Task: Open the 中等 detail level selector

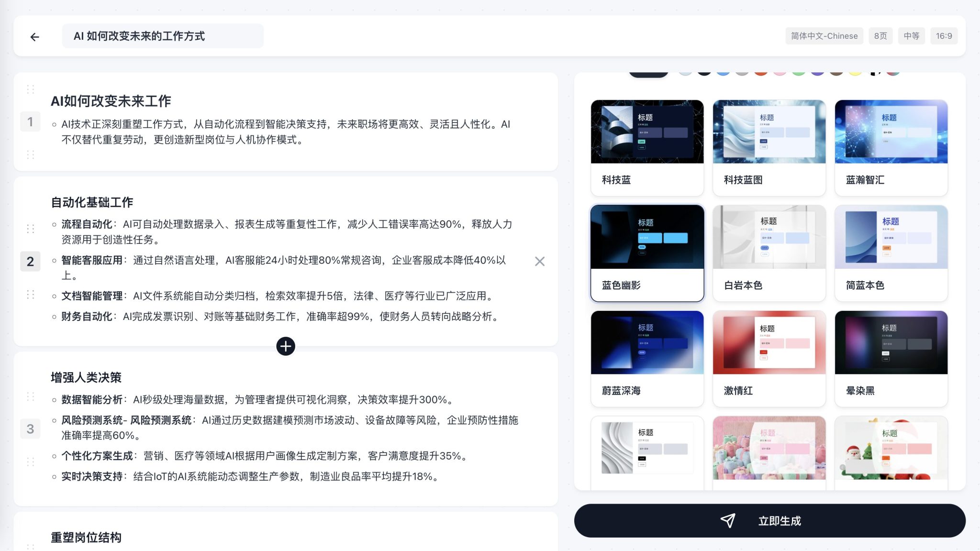Action: click(912, 36)
